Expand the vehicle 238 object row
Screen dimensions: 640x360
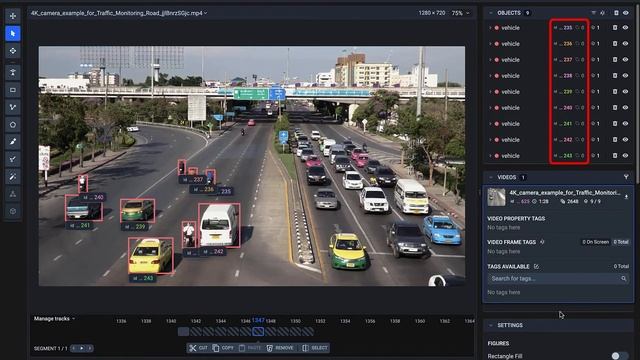click(x=490, y=76)
